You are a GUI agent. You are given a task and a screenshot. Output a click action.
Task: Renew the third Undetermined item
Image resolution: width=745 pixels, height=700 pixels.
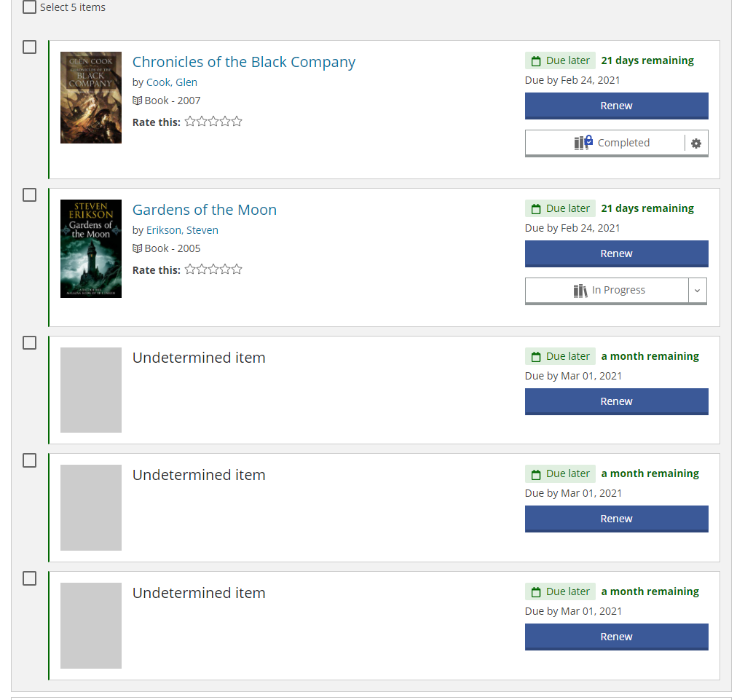coord(616,637)
